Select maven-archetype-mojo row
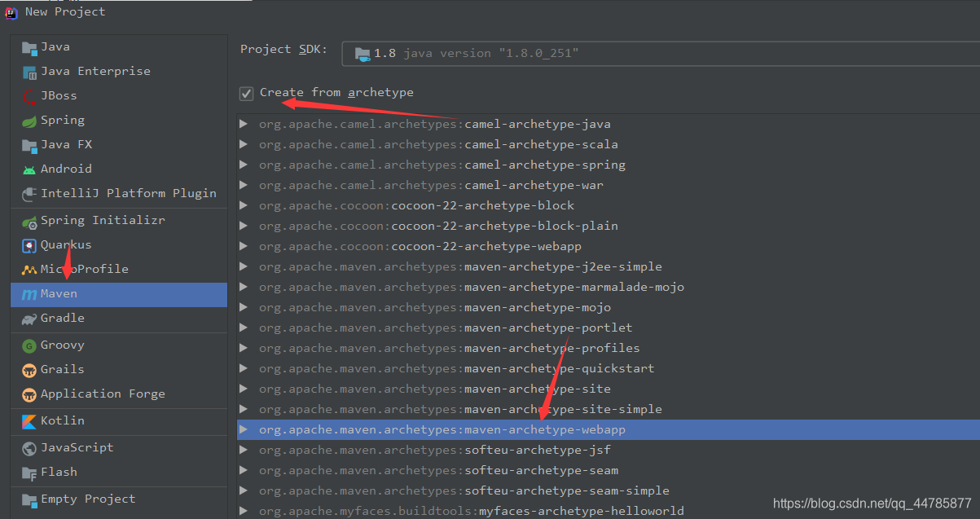Image resolution: width=980 pixels, height=519 pixels. [609, 308]
